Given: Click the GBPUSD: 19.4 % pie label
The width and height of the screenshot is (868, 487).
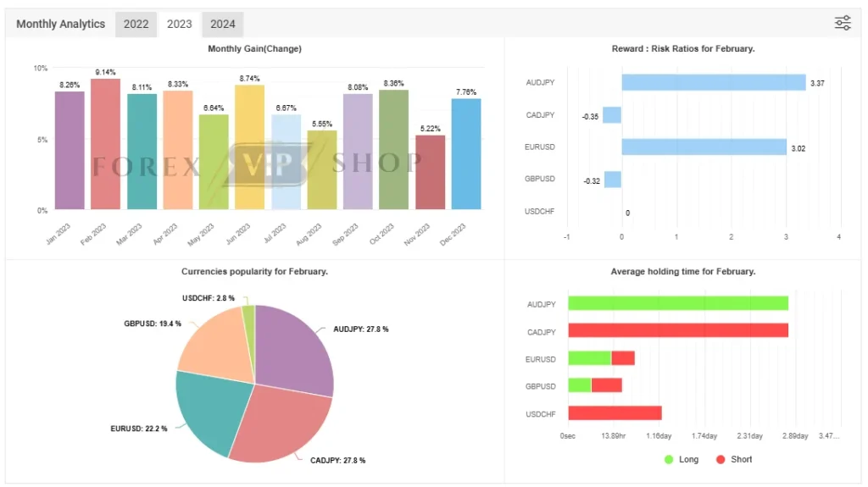Looking at the screenshot, I should [153, 324].
